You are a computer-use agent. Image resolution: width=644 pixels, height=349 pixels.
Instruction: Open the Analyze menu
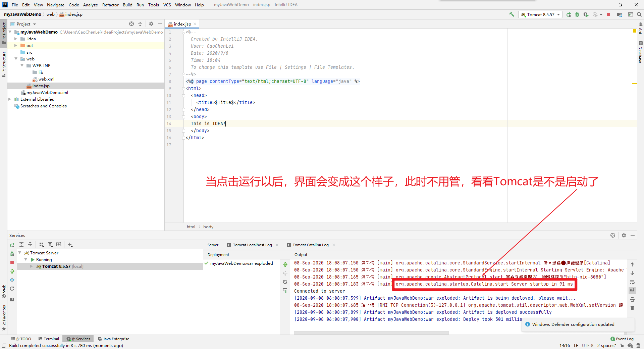tap(91, 5)
